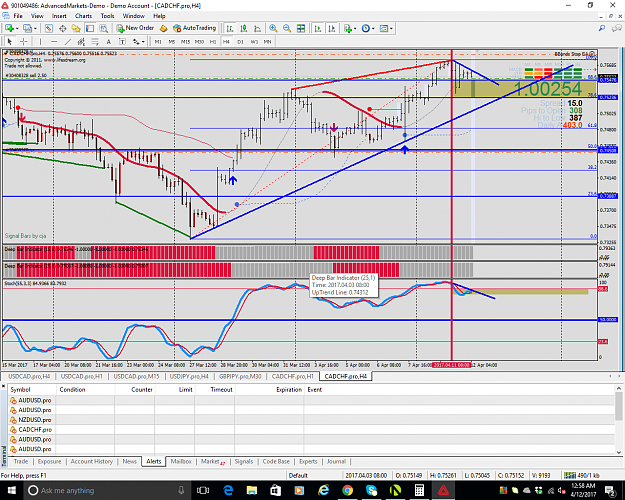Select the Fibonacci Retracement tool
Screen dimensions: 625x500
coord(95,41)
